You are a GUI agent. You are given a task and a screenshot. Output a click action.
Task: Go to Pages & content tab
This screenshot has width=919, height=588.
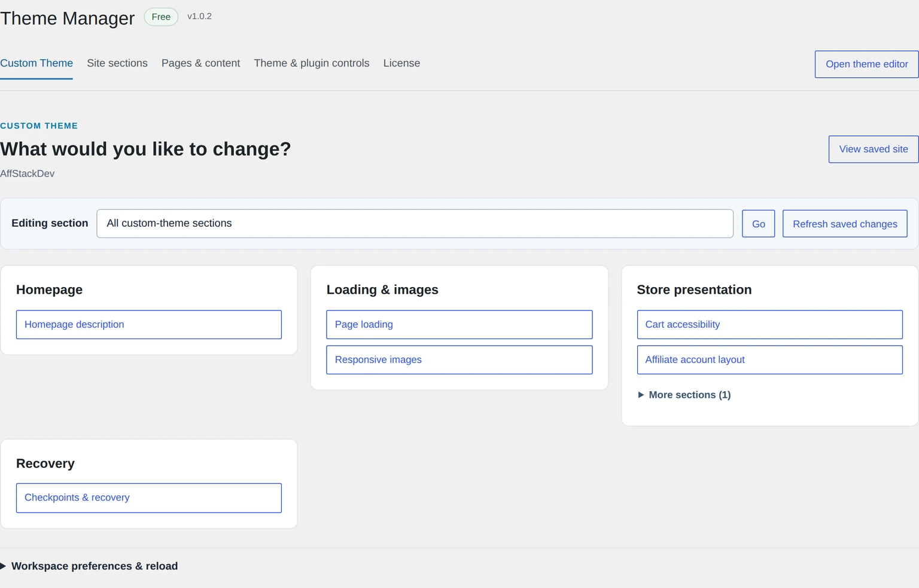(x=200, y=63)
